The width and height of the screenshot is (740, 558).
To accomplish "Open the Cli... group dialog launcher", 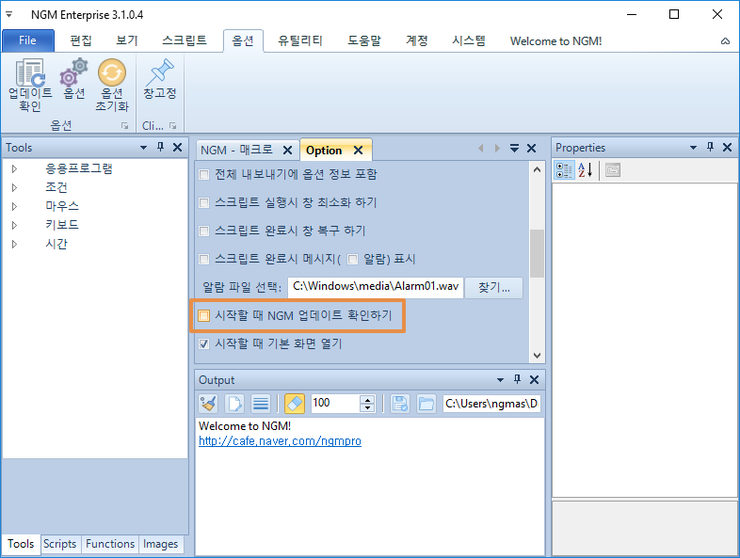I will click(x=173, y=126).
